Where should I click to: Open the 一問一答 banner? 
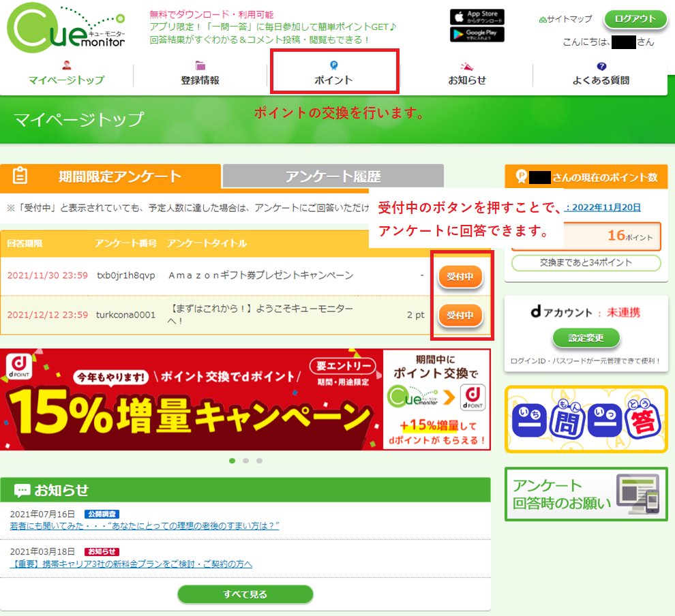point(586,420)
